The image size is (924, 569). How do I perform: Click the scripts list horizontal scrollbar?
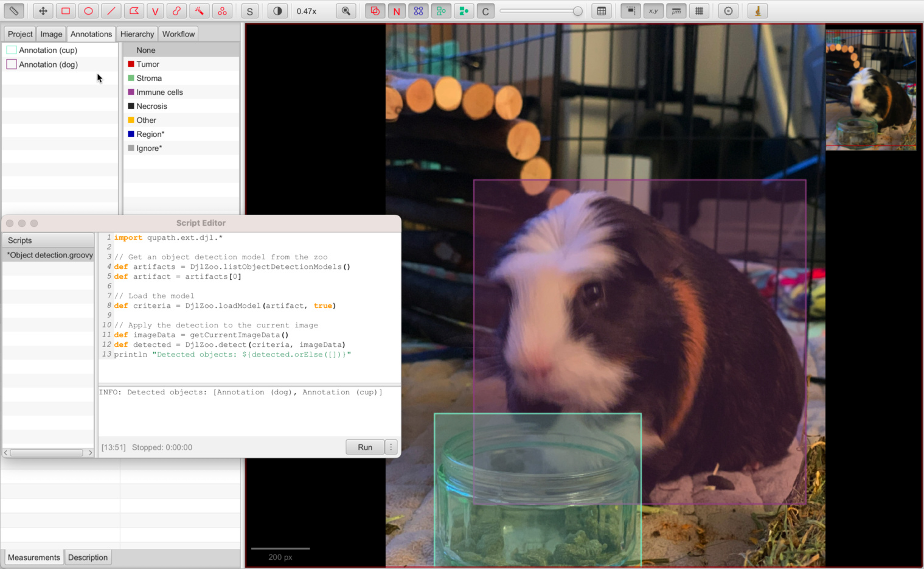(x=47, y=452)
